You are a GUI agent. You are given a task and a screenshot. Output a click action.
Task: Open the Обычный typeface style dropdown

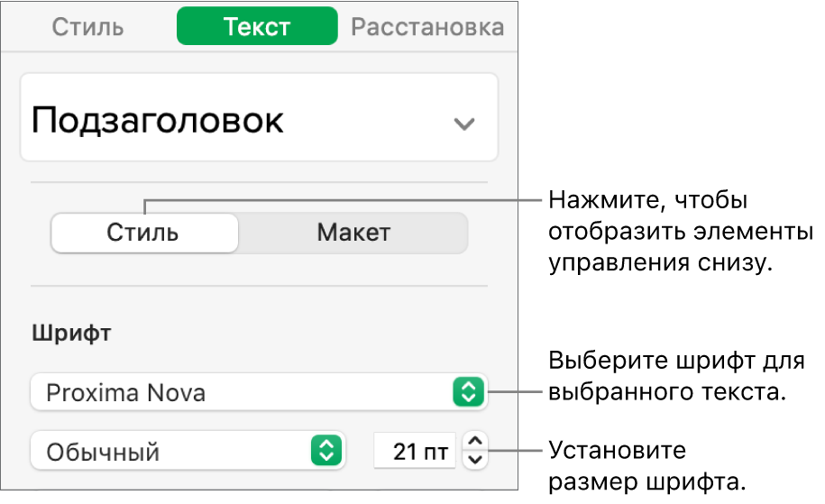[188, 451]
